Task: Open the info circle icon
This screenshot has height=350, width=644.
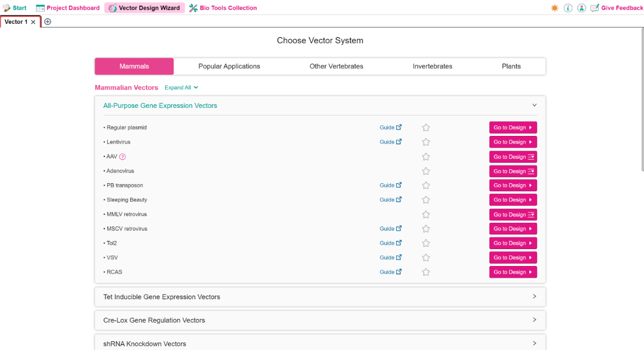Action: click(568, 8)
